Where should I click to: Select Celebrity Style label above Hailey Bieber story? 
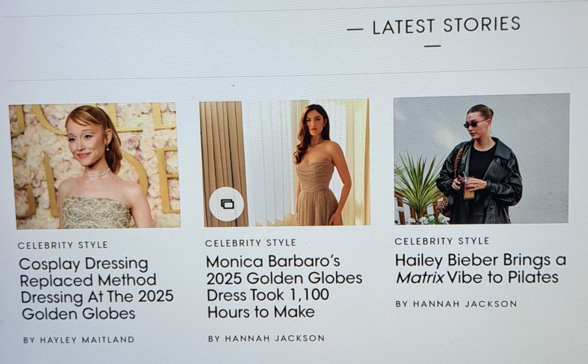click(442, 241)
